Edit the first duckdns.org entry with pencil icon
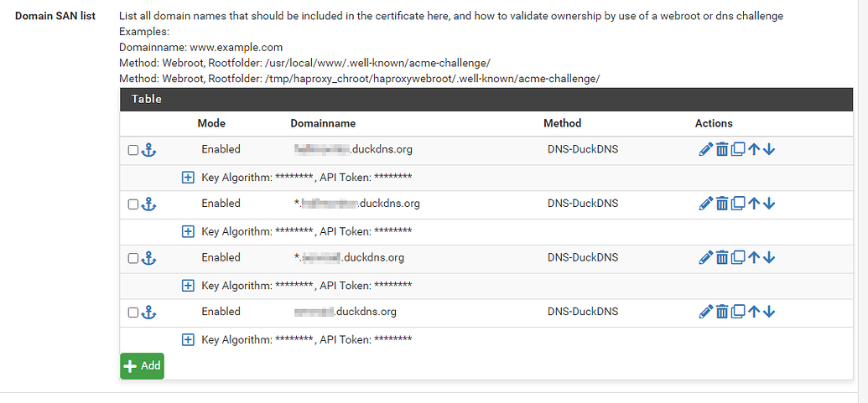Viewport: 868px width, 403px height. pyautogui.click(x=705, y=150)
